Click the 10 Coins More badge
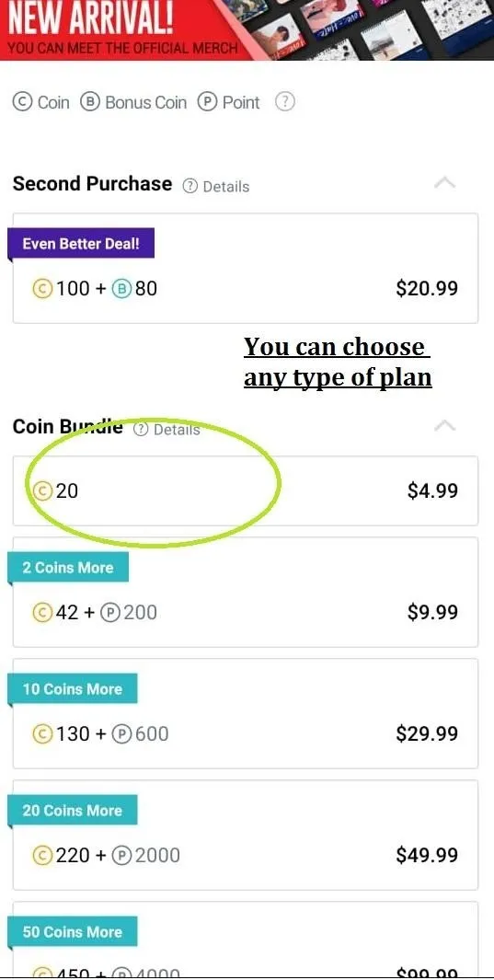 click(x=73, y=688)
